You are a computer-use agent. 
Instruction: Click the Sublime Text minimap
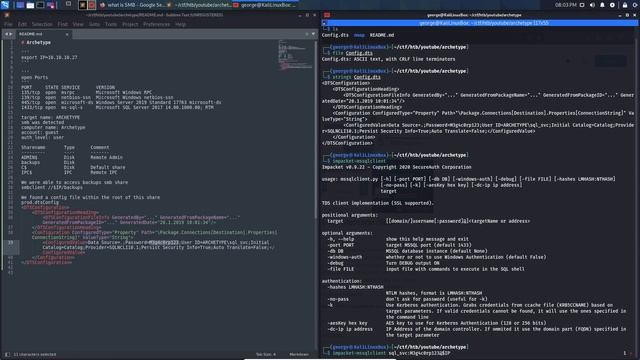coord(295,54)
